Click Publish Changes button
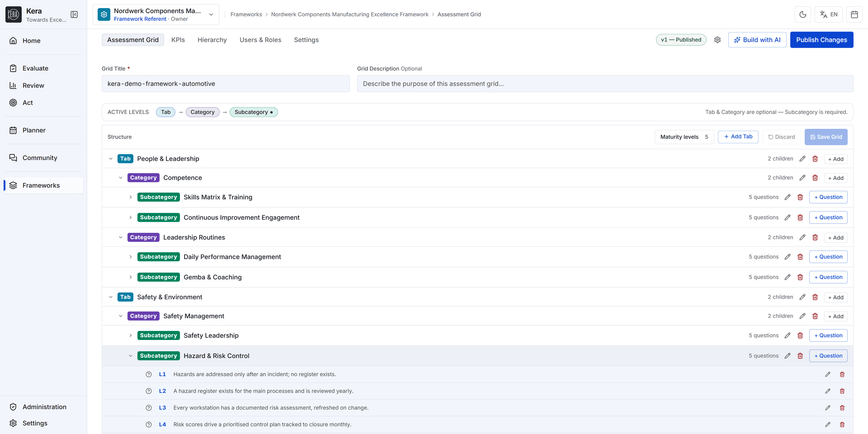The height and width of the screenshot is (434, 868). pos(821,40)
